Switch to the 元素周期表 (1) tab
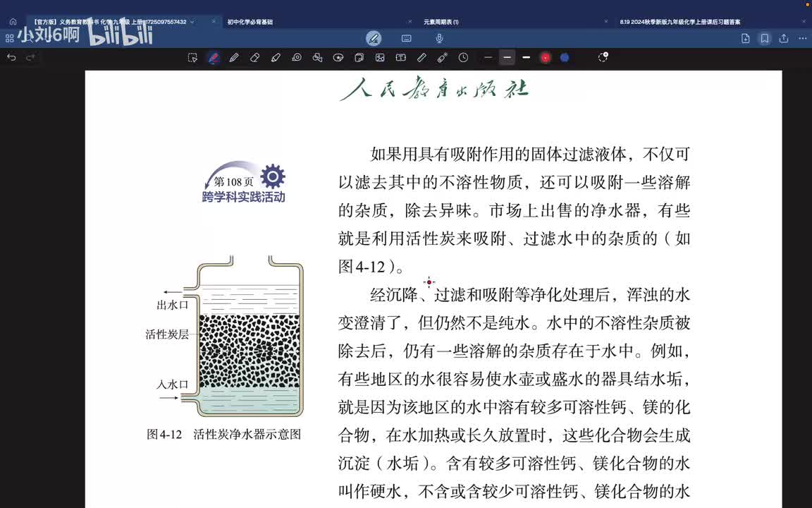 tap(441, 22)
